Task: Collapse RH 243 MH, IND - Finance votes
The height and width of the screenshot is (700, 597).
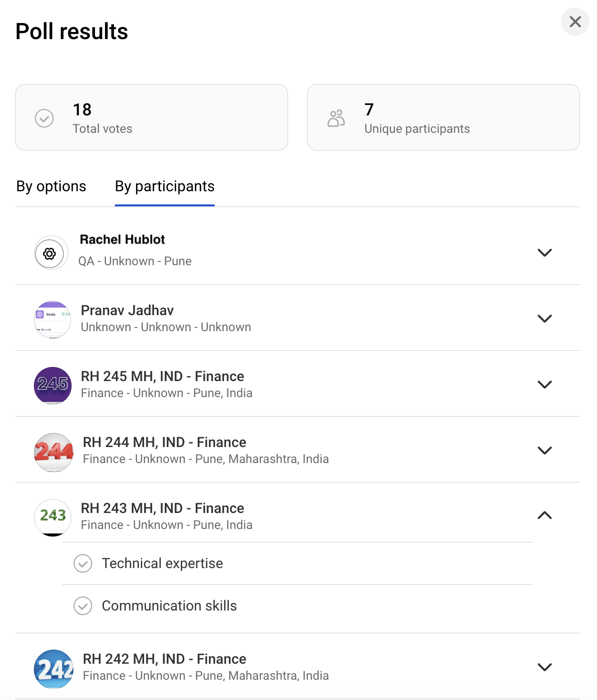Action: pos(544,515)
